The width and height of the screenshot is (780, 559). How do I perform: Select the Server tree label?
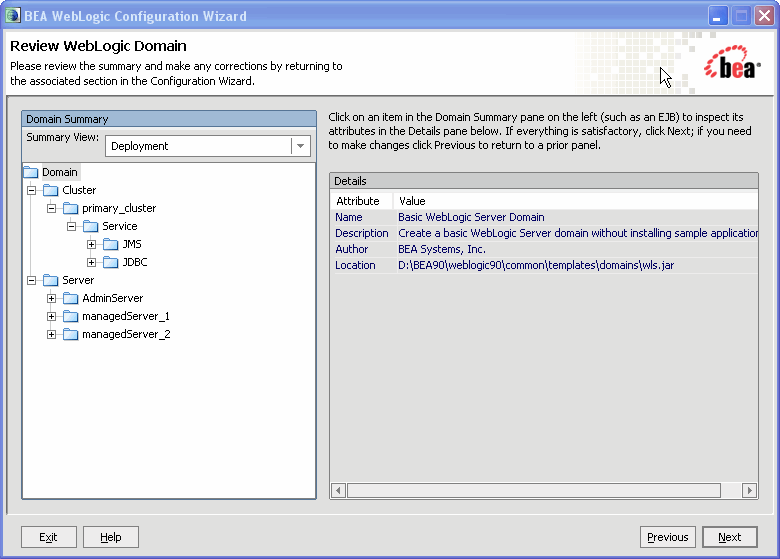(78, 280)
